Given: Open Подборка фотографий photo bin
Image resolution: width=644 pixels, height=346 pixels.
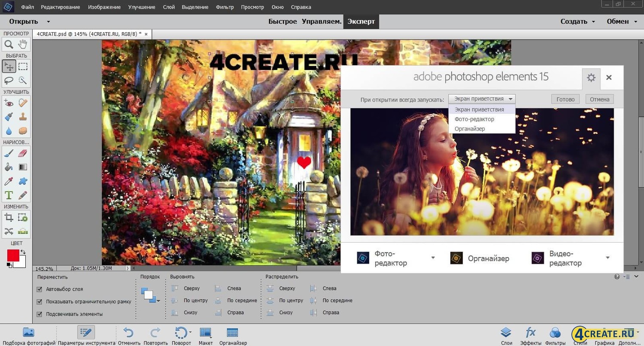Looking at the screenshot, I should coord(28,336).
